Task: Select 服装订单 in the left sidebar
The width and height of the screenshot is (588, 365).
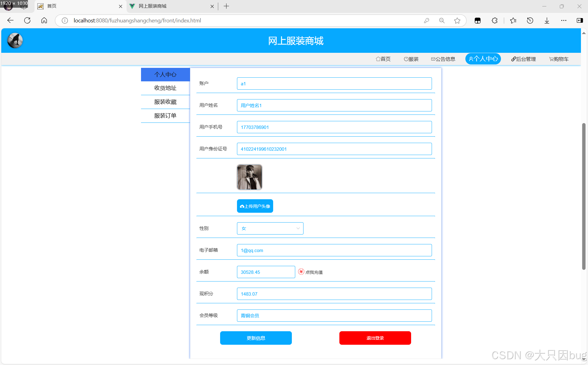Action: pos(166,116)
